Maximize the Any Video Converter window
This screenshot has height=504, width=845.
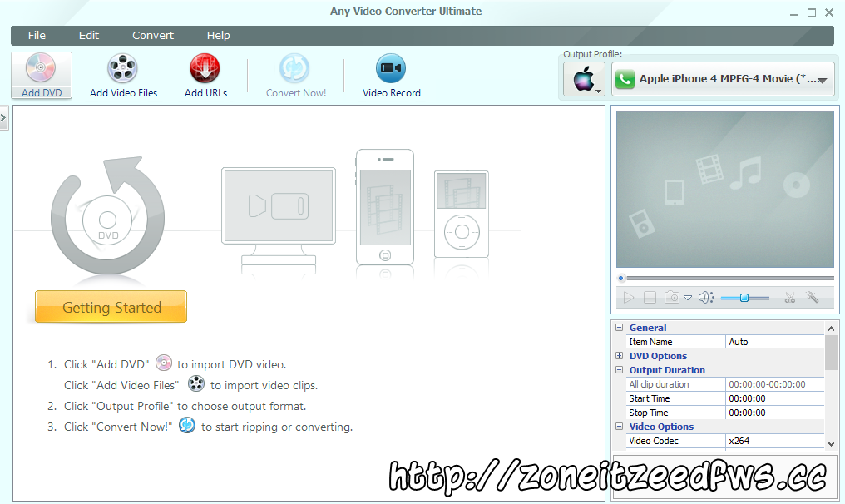tap(812, 12)
